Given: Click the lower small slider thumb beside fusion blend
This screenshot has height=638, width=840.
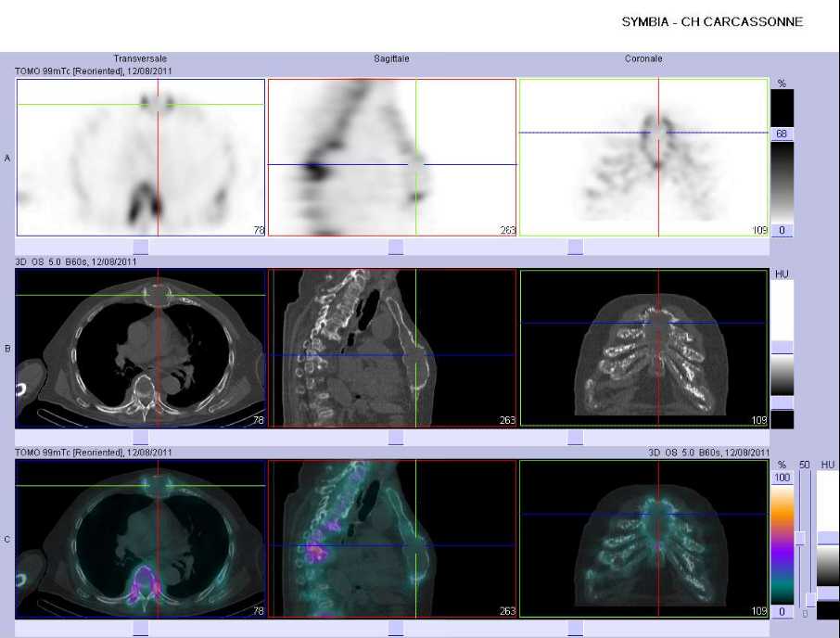Looking at the screenshot, I should click(x=811, y=600).
